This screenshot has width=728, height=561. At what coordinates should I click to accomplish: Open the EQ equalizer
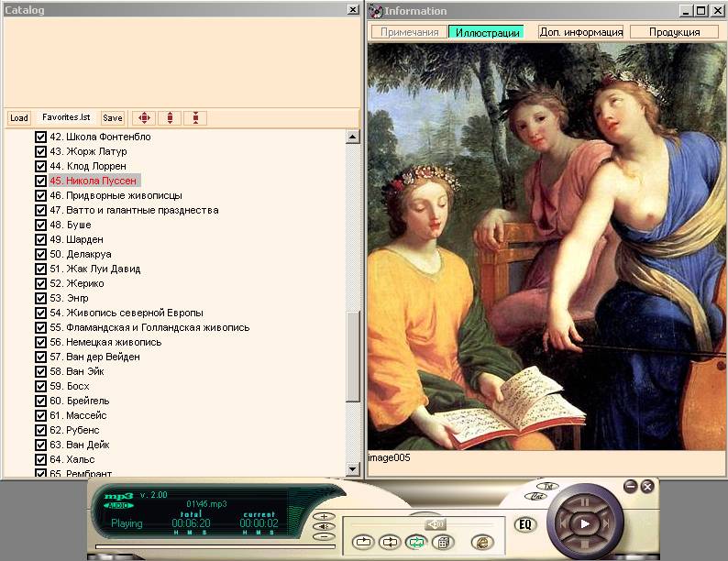point(525,525)
